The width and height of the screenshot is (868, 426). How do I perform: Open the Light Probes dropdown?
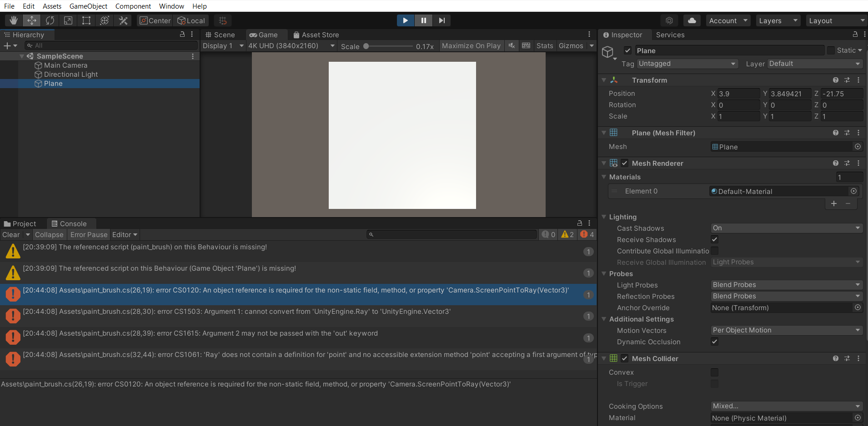pos(785,285)
